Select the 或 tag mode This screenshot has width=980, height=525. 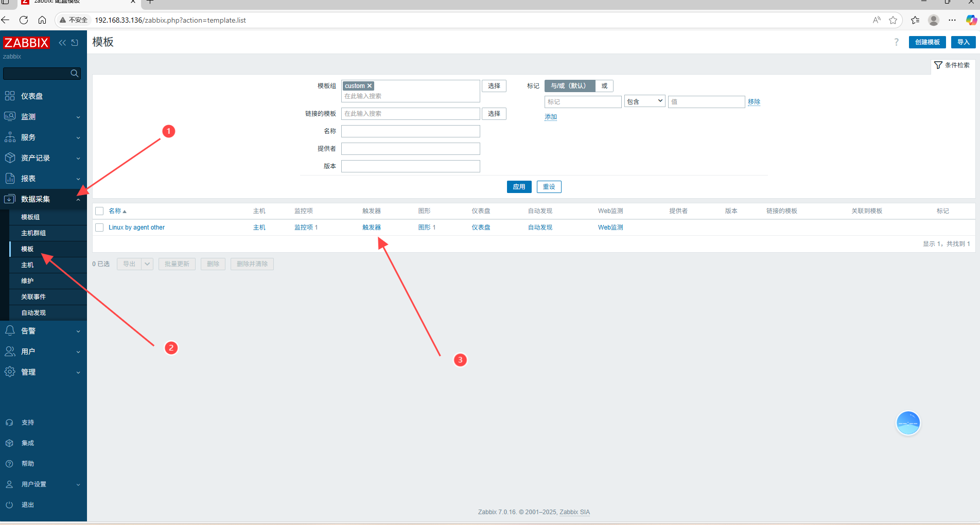tap(604, 86)
